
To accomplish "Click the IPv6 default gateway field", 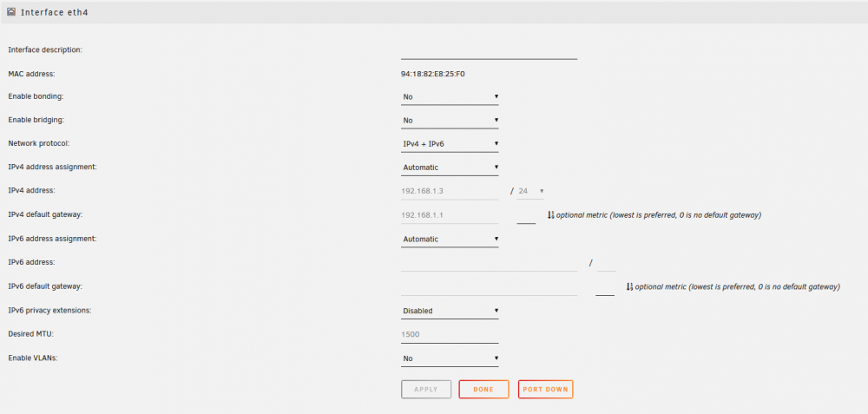I will coord(489,286).
